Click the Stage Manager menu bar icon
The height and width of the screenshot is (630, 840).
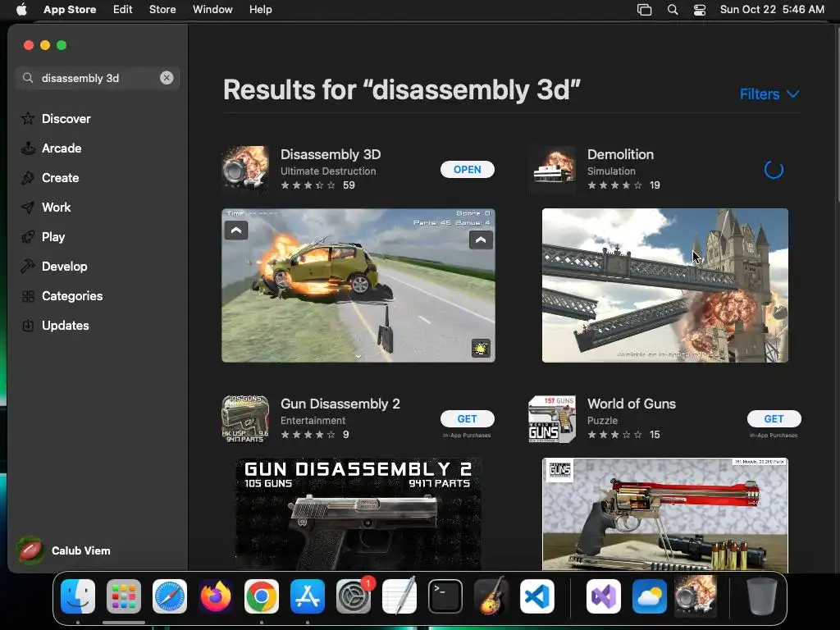pyautogui.click(x=645, y=9)
